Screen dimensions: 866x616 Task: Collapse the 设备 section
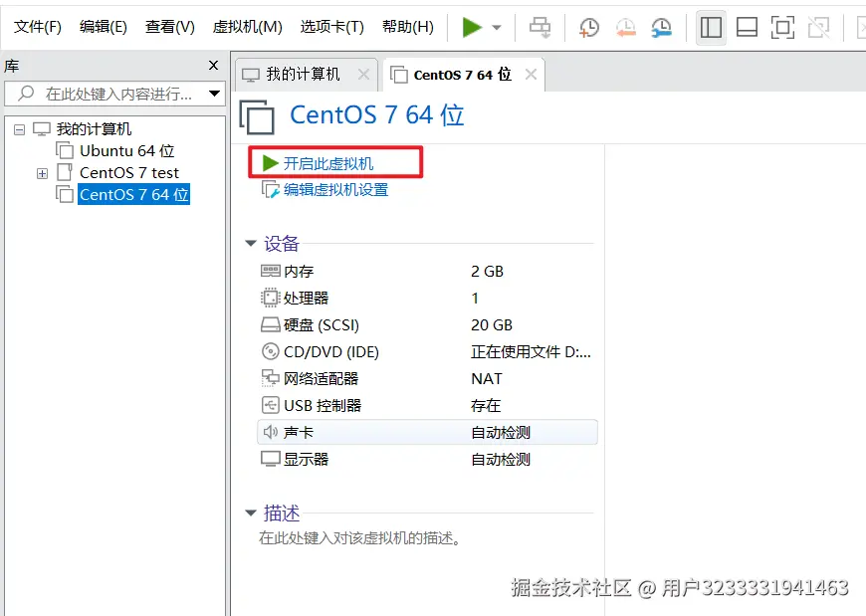coord(251,243)
